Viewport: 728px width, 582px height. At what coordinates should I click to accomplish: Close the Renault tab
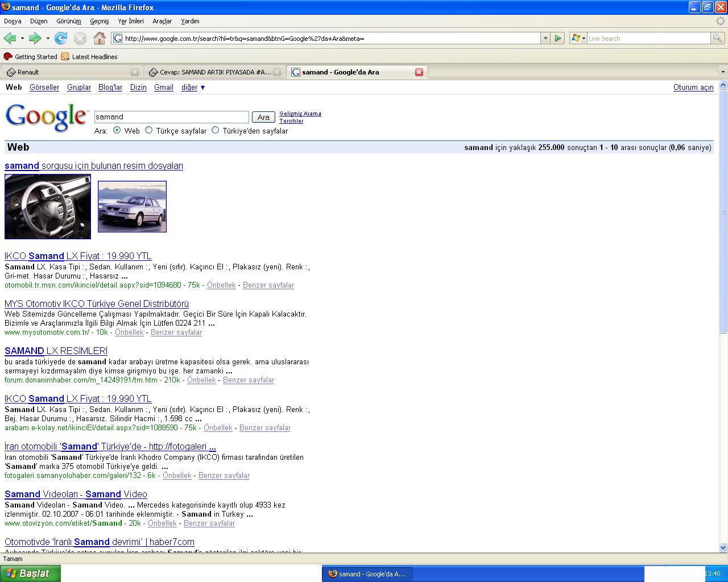tap(135, 72)
